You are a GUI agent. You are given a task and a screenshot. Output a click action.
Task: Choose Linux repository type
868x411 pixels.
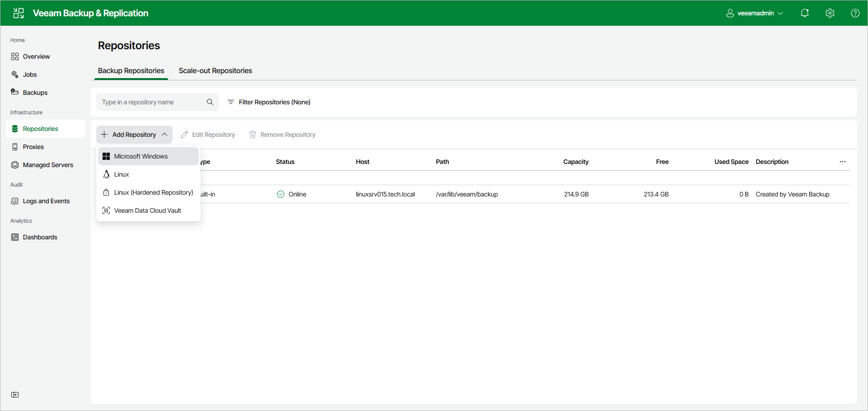(x=148, y=174)
